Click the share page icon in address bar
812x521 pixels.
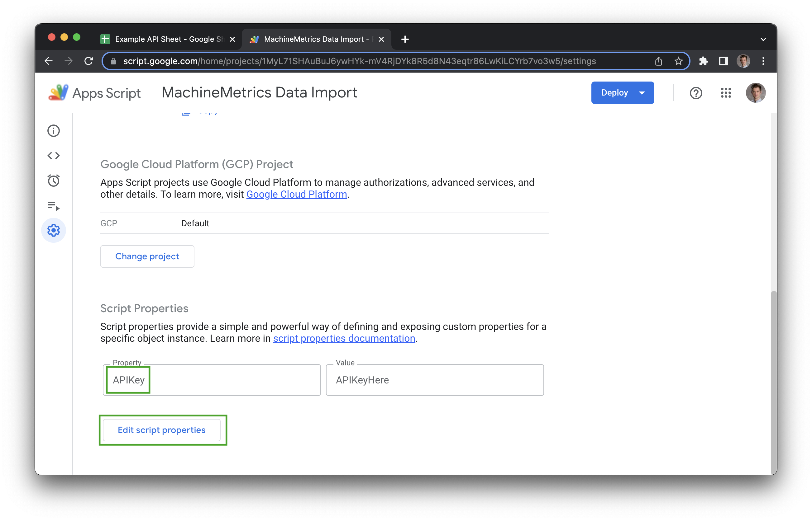click(659, 61)
